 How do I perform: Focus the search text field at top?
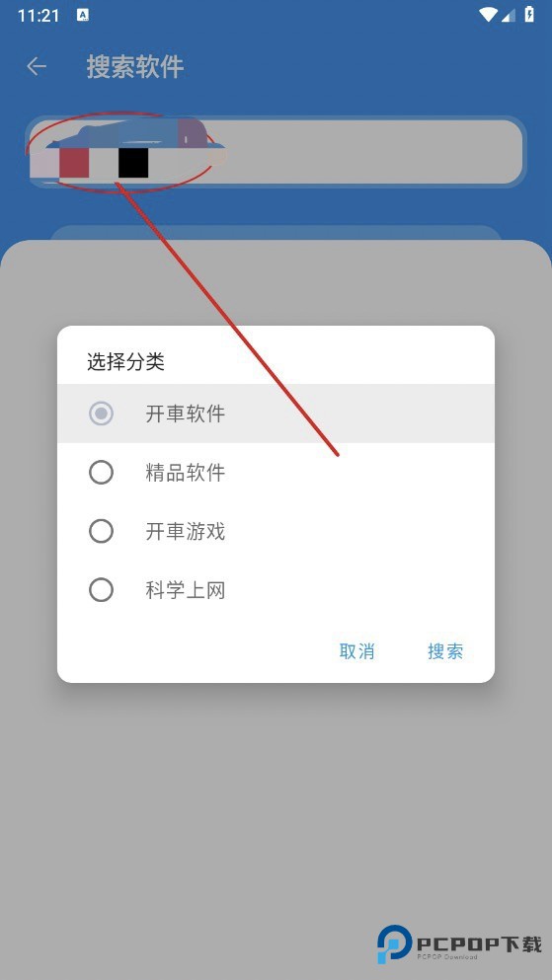tap(276, 151)
